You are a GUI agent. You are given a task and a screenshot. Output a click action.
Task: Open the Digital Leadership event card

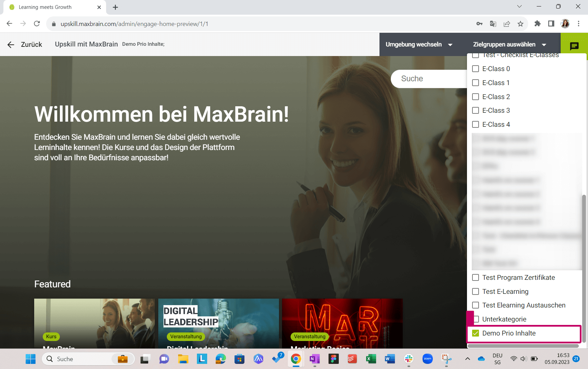pos(218,324)
